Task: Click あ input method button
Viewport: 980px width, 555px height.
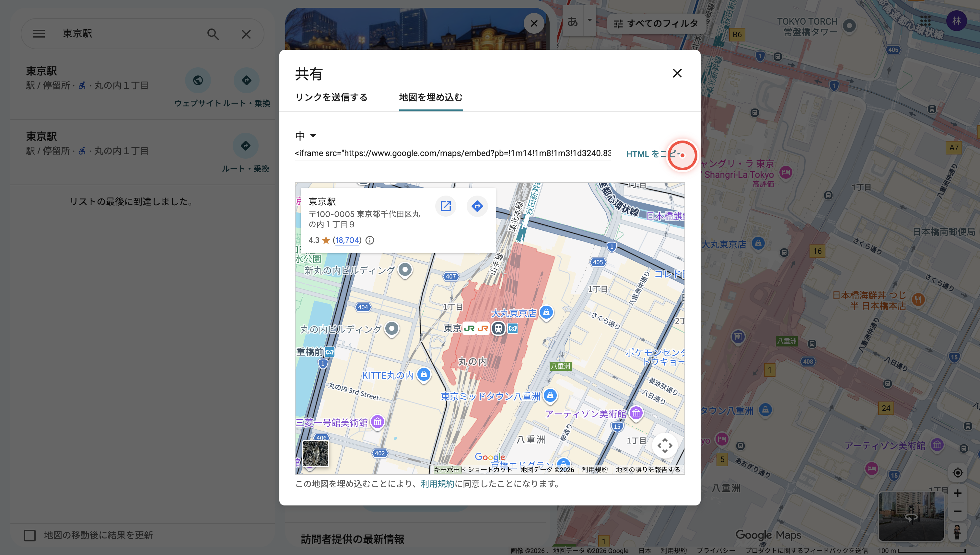Action: [x=573, y=21]
